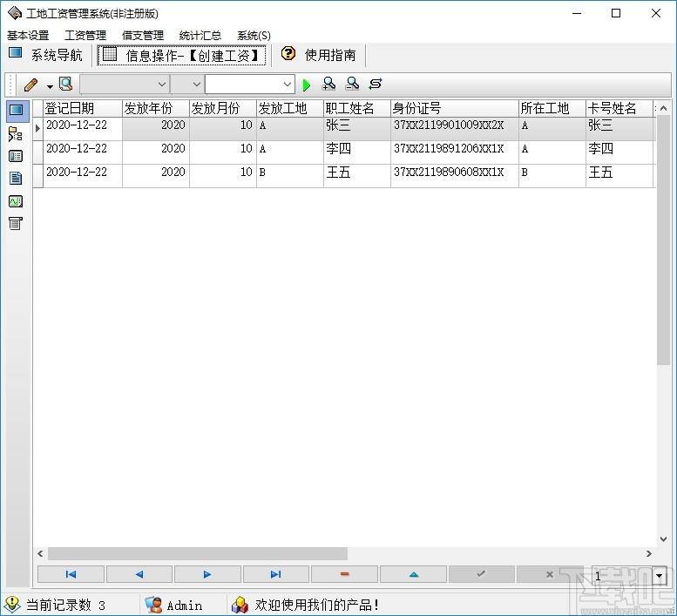Click the tree structure icon in left sidebar

[16, 134]
